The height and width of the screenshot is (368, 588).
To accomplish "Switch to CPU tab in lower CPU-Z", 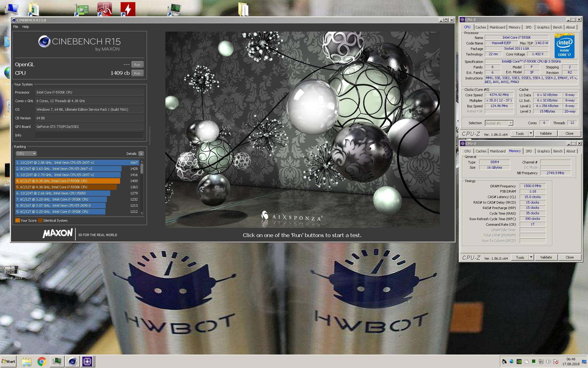I will pyautogui.click(x=467, y=151).
